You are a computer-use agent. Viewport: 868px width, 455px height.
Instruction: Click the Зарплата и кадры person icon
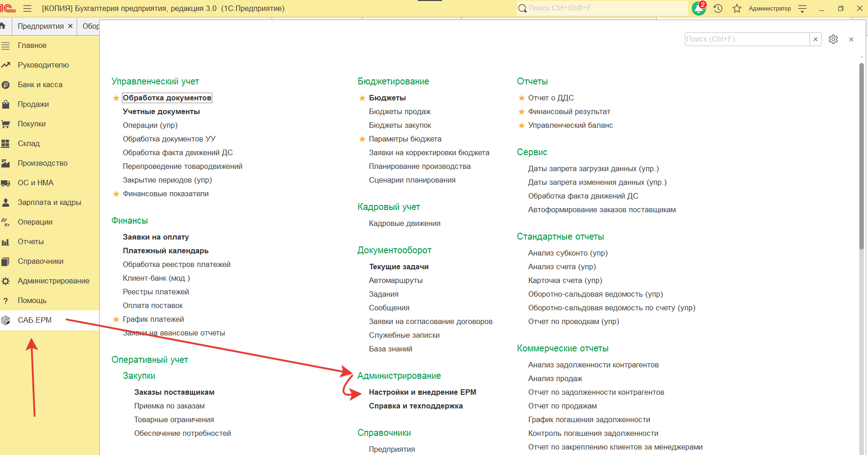pos(5,203)
